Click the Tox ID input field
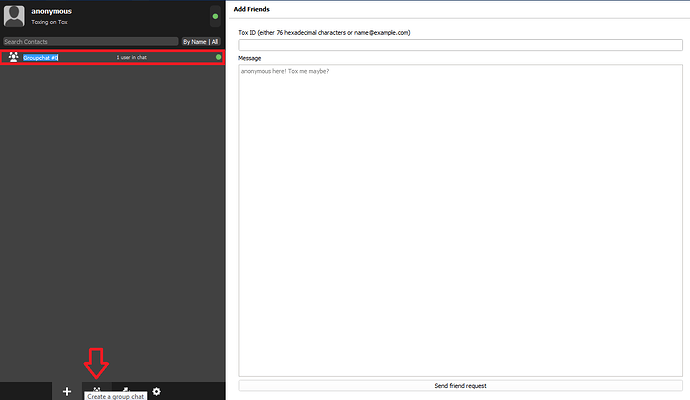This screenshot has height=400, width=690. pos(460,45)
